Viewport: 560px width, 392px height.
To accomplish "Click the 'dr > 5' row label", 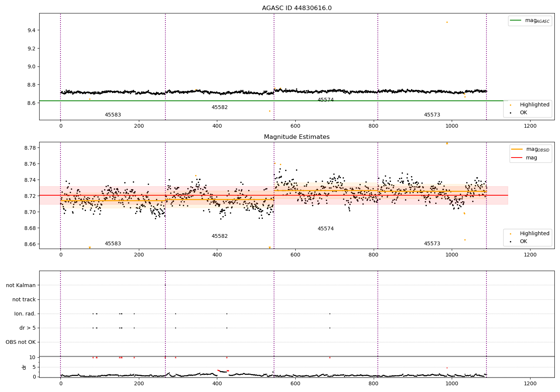I will pos(28,328).
